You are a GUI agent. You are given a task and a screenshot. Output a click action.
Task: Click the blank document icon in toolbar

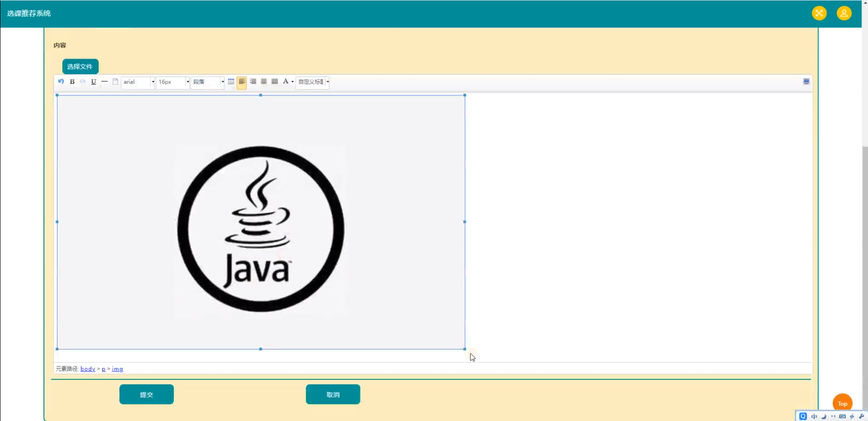[116, 82]
